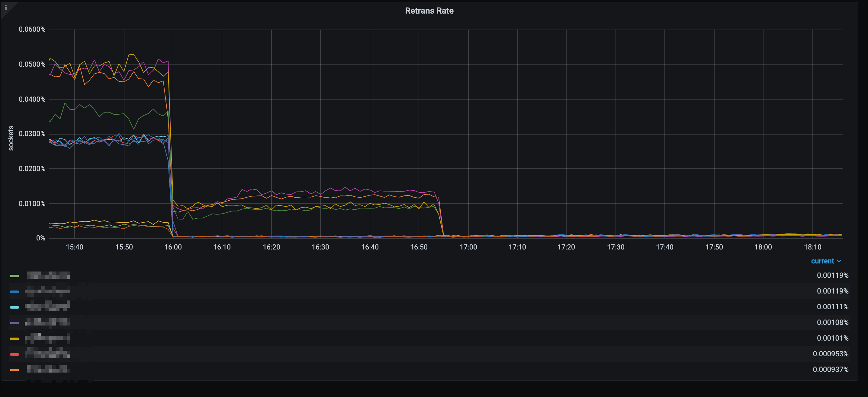Open the Retrans Rate panel title menu
Screen dimensions: 868x397
coord(429,11)
